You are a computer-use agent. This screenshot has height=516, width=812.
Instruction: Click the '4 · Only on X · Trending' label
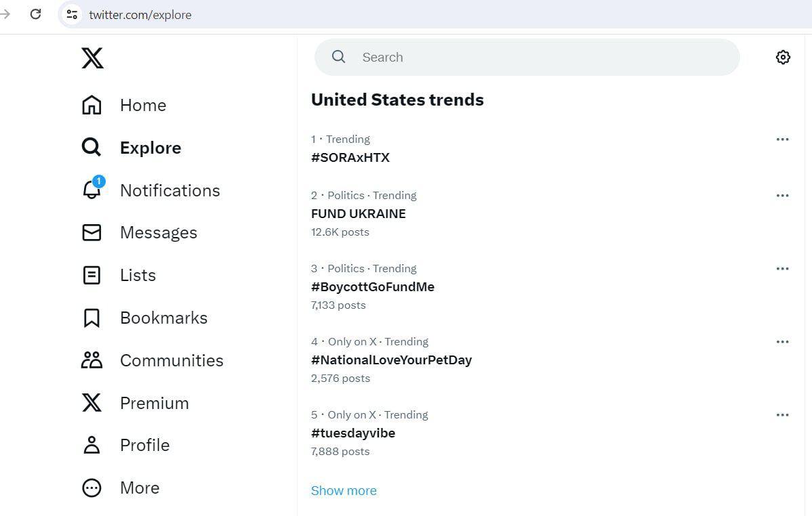pyautogui.click(x=370, y=341)
